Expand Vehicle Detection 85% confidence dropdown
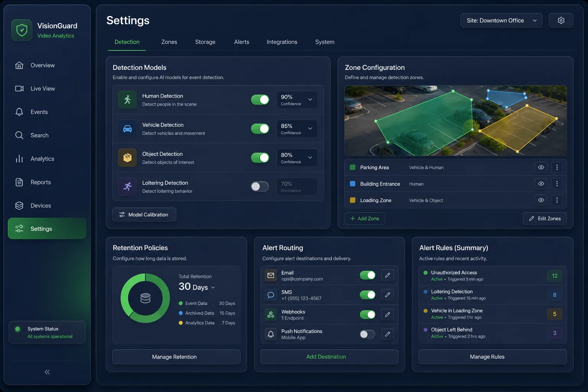Image resolution: width=588 pixels, height=392 pixels. point(297,129)
